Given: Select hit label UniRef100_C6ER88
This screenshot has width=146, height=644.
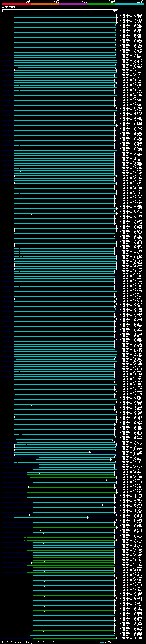Looking at the screenshot, I should 131,67.
